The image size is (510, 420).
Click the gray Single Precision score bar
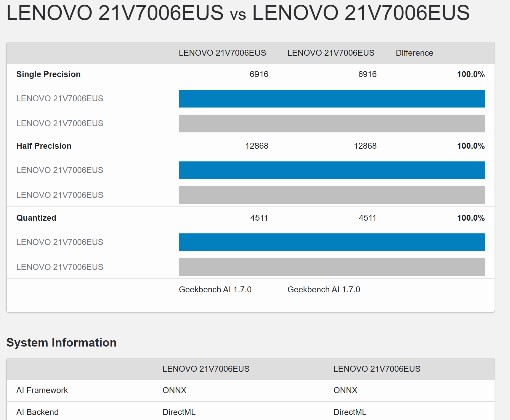click(x=332, y=124)
